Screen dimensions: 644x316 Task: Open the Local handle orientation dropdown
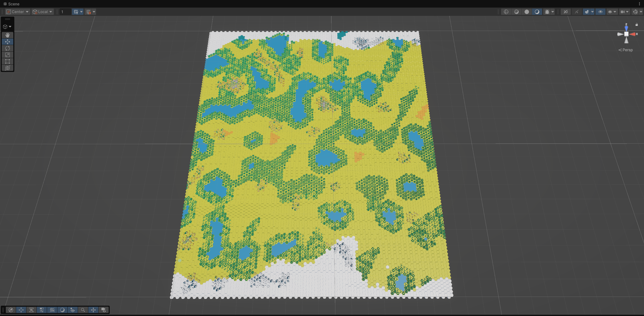(x=42, y=12)
